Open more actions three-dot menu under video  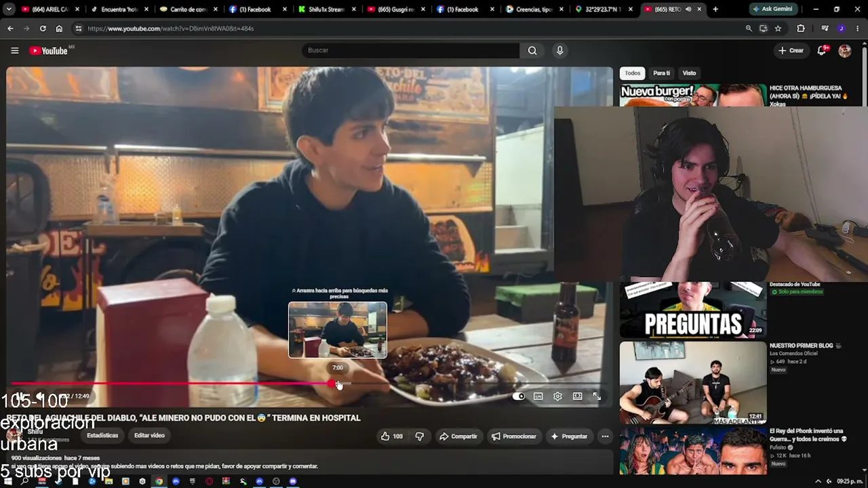click(605, 436)
